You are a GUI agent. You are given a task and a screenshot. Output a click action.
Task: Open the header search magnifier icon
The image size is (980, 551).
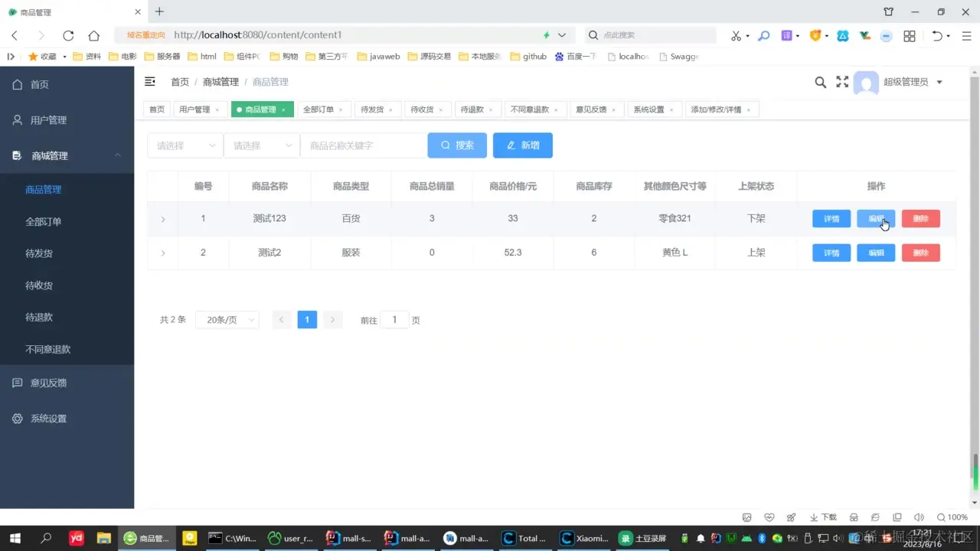pyautogui.click(x=820, y=82)
